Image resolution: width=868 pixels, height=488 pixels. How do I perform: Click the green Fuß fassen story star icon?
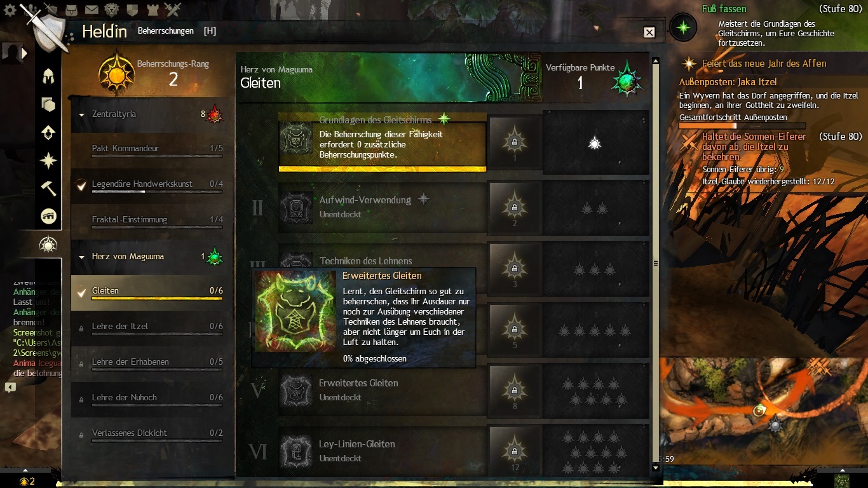pyautogui.click(x=683, y=29)
